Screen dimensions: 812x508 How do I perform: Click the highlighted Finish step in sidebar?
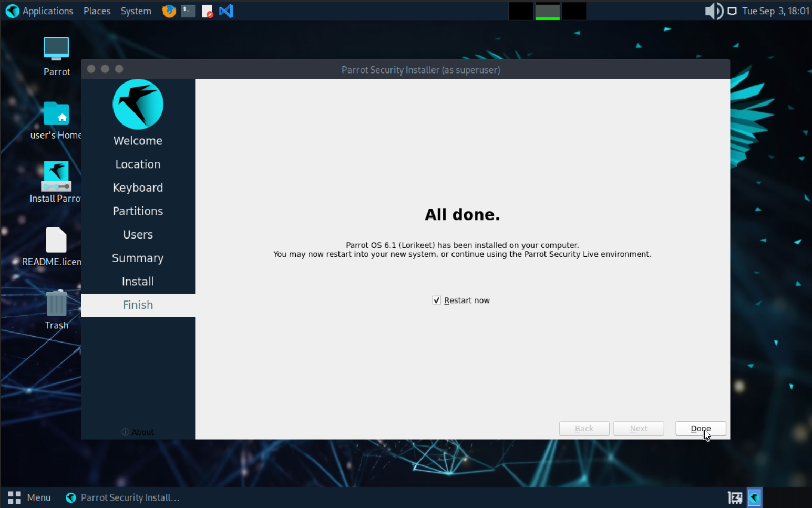[x=138, y=305]
